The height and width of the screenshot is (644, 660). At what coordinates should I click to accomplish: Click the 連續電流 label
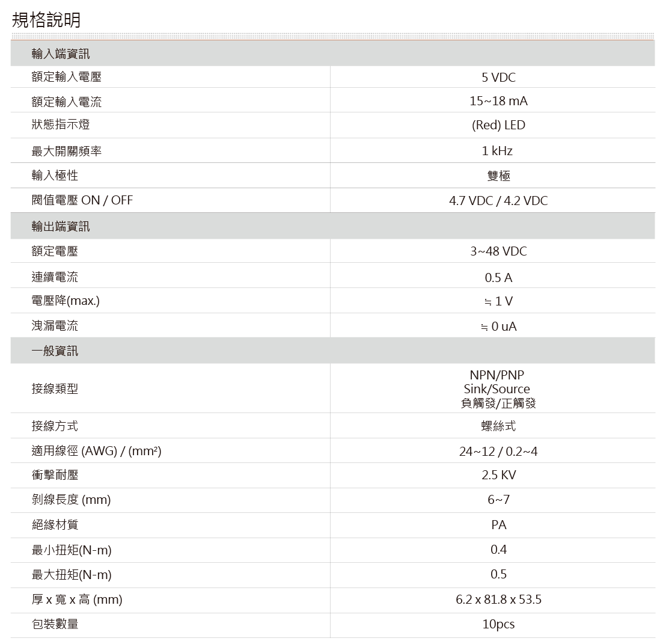pyautogui.click(x=55, y=277)
